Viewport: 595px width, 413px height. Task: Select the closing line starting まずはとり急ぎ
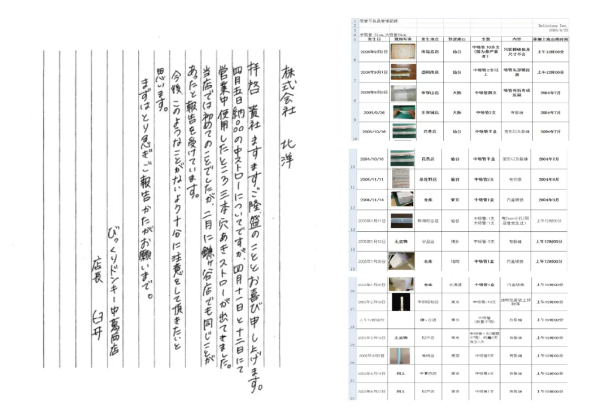pyautogui.click(x=146, y=189)
